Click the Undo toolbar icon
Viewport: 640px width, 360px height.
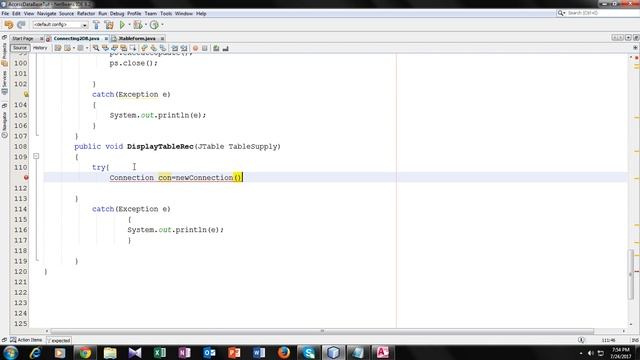click(9, 25)
